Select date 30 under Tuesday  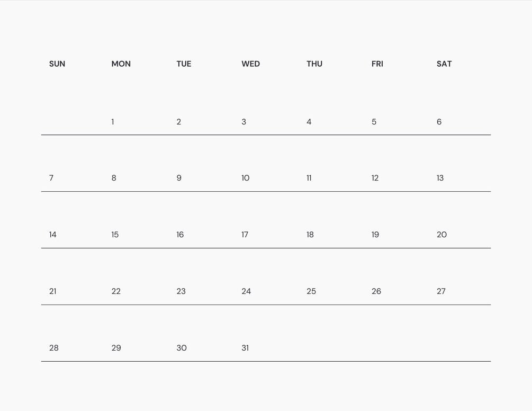[182, 348]
